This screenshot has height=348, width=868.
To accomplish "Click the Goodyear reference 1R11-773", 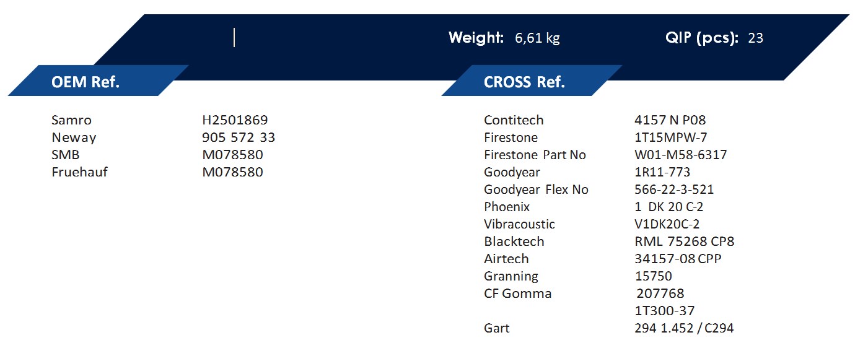I will [x=662, y=172].
